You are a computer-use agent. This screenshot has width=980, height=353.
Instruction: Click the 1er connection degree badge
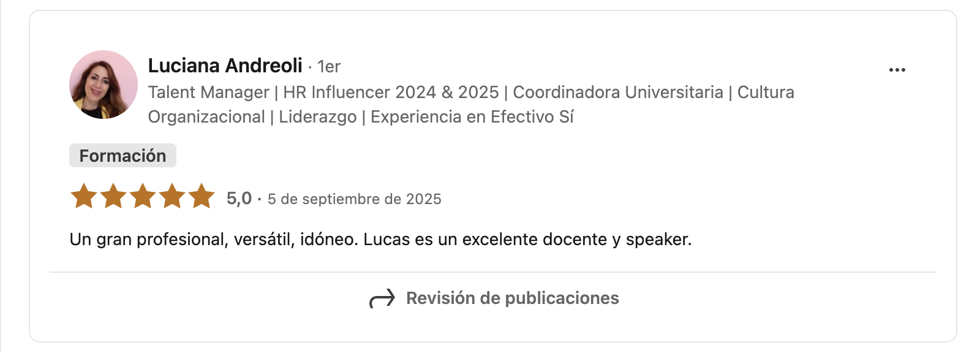[329, 66]
